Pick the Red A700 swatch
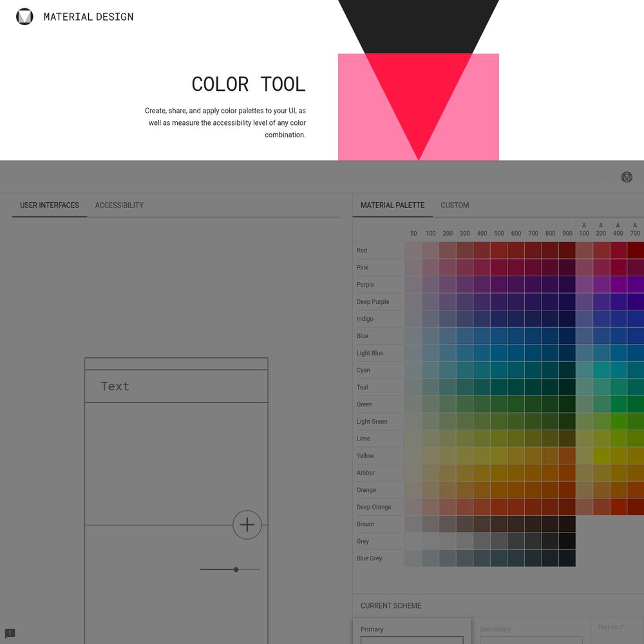Viewport: 644px width, 644px height. [x=636, y=250]
